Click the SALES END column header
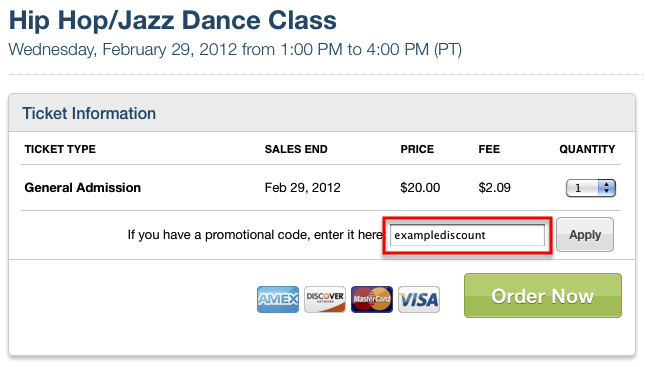The height and width of the screenshot is (367, 645). (296, 149)
